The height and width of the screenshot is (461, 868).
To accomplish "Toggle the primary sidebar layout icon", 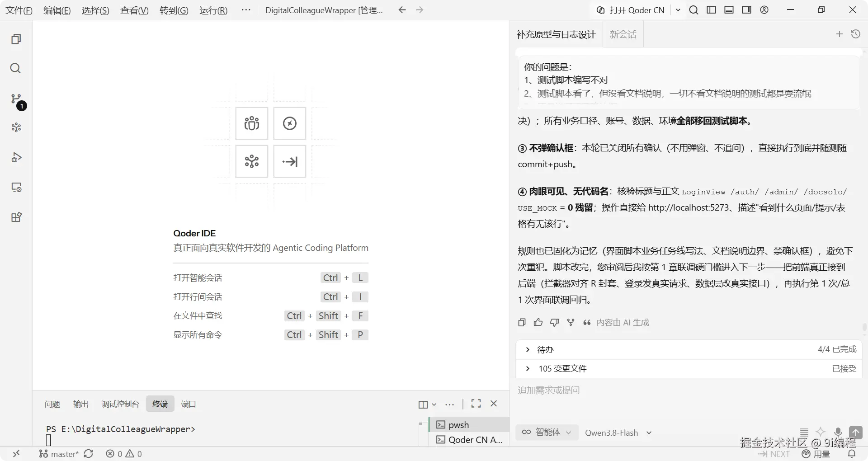I will (711, 10).
